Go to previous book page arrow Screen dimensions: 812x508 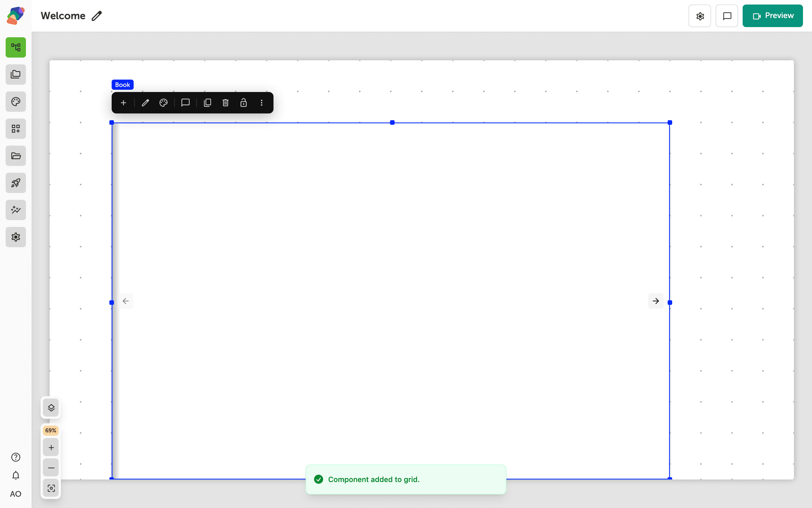(126, 301)
